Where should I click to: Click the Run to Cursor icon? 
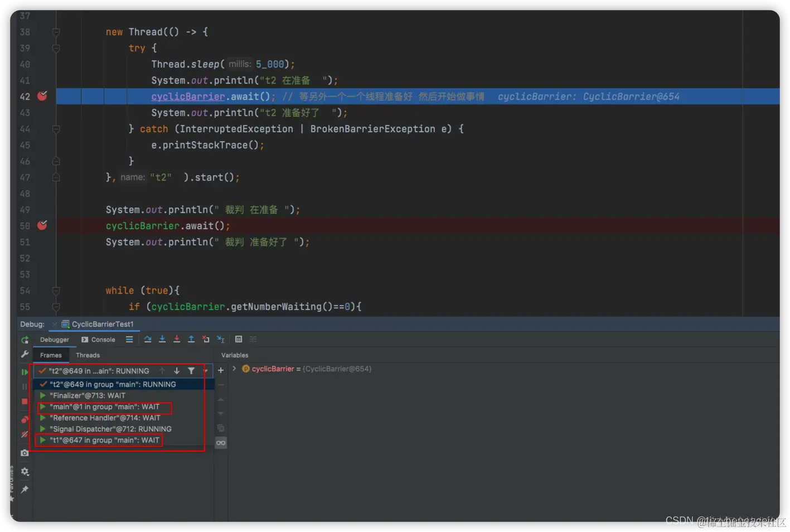click(220, 339)
